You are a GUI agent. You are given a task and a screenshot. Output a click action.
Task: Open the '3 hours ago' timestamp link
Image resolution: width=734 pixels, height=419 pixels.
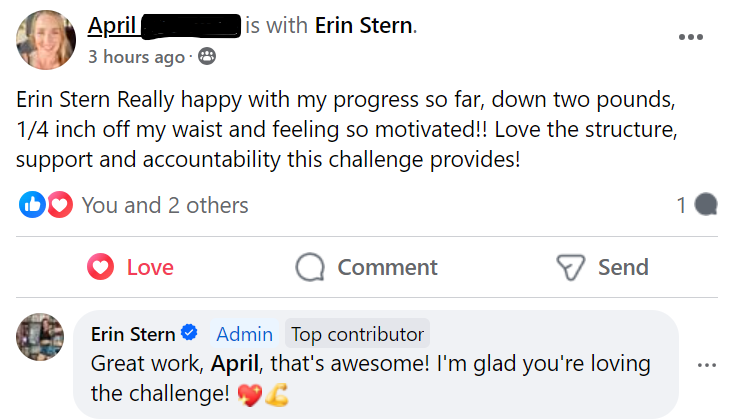coord(135,57)
